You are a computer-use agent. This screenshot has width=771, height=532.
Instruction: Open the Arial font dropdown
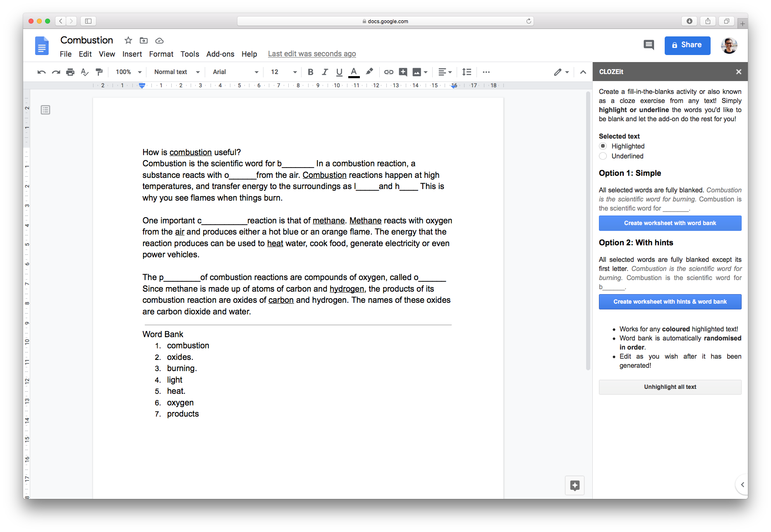236,72
